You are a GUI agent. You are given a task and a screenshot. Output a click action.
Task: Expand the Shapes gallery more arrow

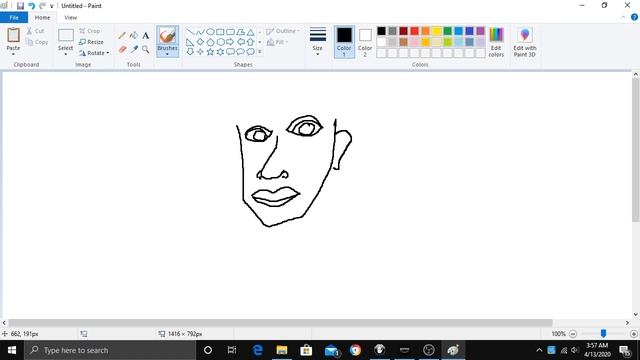coord(260,52)
